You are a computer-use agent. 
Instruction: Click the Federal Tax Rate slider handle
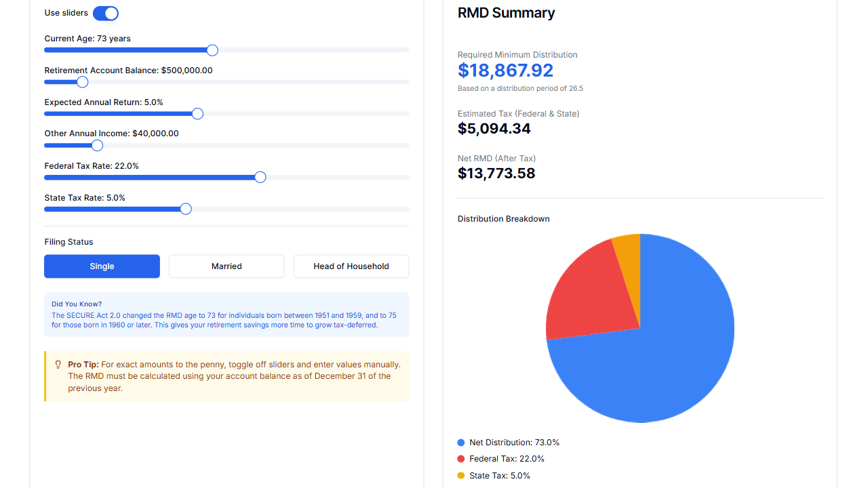point(260,177)
